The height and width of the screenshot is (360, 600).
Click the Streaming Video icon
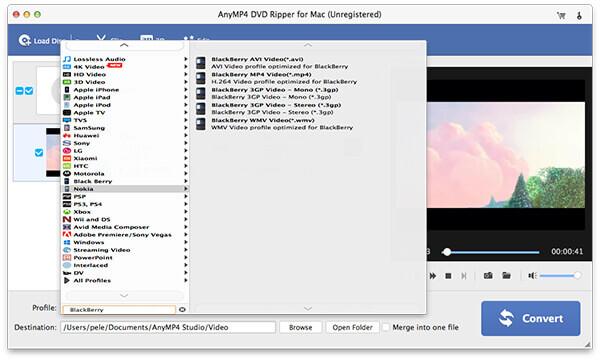pyautogui.click(x=67, y=250)
